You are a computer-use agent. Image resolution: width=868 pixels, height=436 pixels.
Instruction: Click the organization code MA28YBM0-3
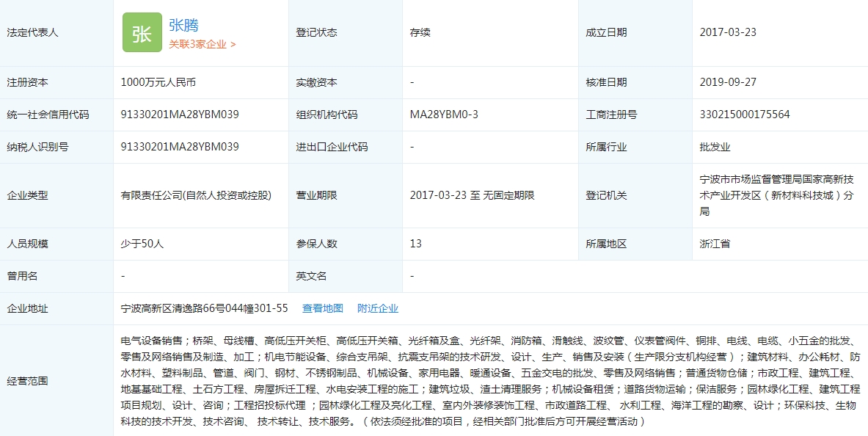click(444, 115)
